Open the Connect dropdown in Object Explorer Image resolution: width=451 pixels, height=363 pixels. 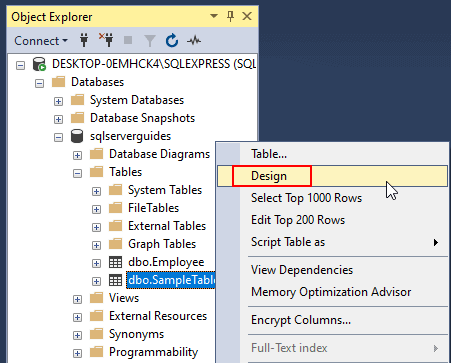41,41
